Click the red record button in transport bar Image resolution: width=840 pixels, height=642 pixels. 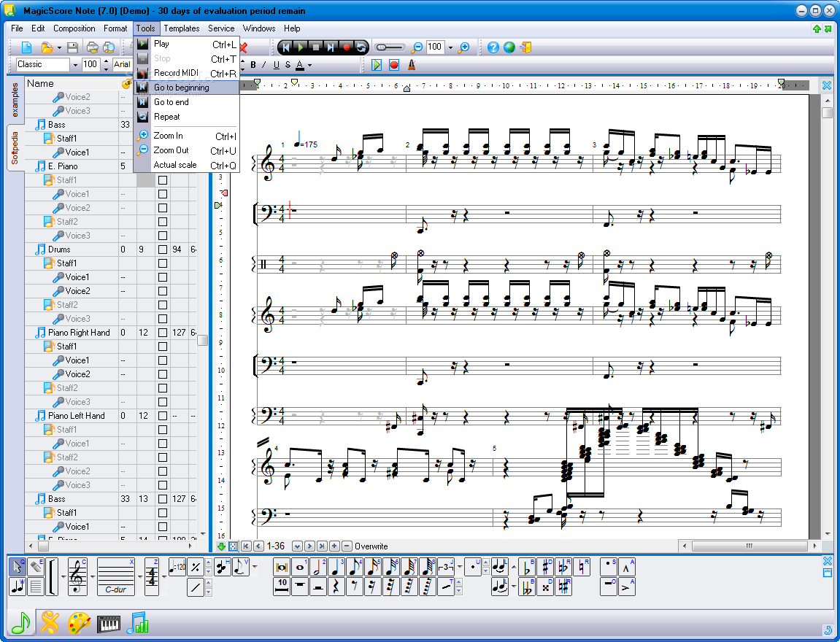pyautogui.click(x=346, y=47)
